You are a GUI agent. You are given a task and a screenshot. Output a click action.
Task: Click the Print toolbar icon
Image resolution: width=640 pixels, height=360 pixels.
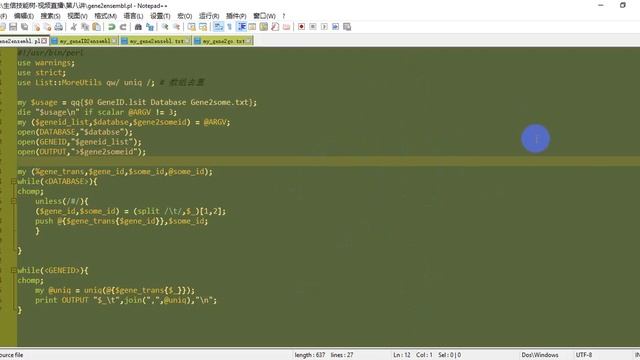click(59, 27)
